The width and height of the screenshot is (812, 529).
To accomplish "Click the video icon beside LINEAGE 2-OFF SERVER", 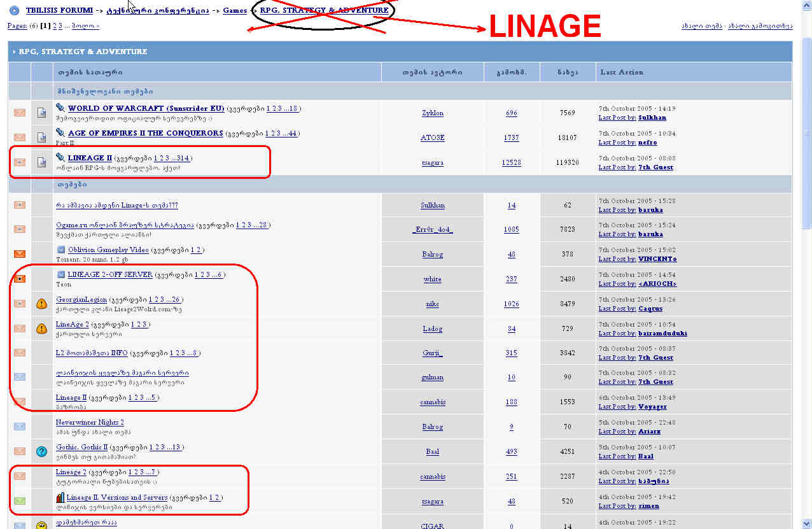I will click(60, 274).
